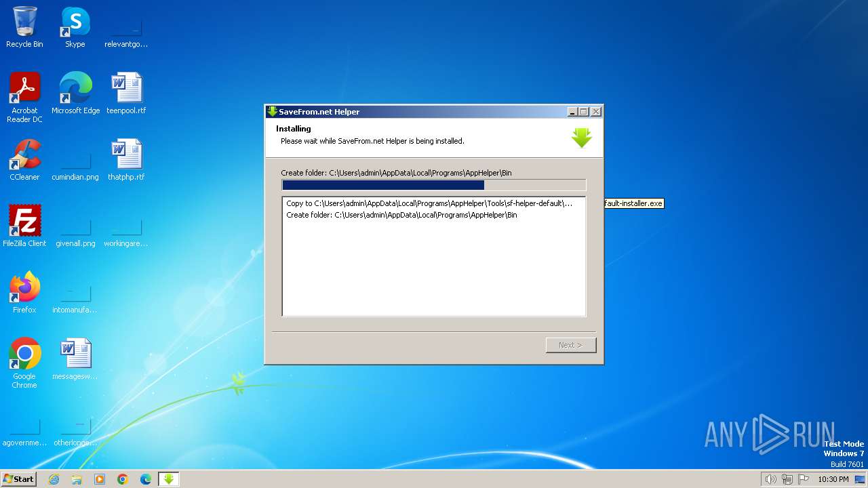This screenshot has height=488, width=868.
Task: Select 'Create folder' line in log list
Action: click(x=401, y=215)
